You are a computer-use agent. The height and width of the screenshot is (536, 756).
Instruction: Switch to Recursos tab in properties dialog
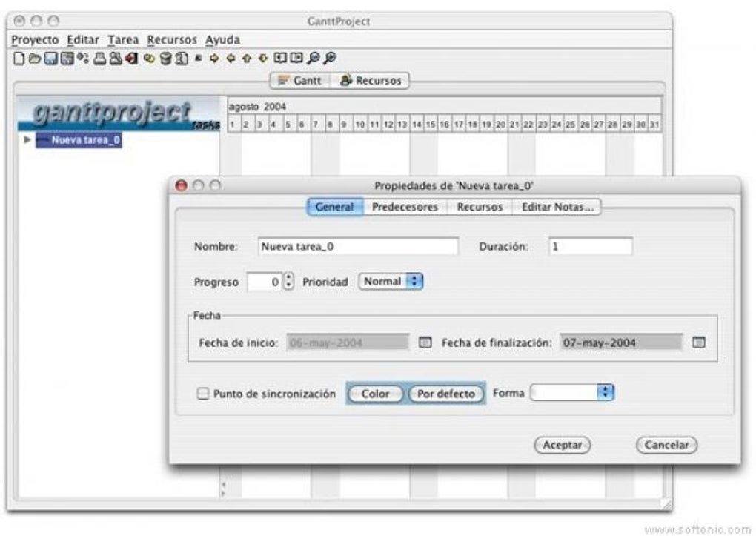[x=480, y=207]
